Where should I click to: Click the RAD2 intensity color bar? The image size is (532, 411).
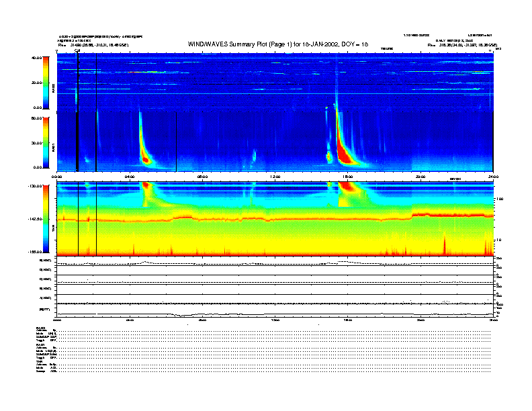point(46,83)
